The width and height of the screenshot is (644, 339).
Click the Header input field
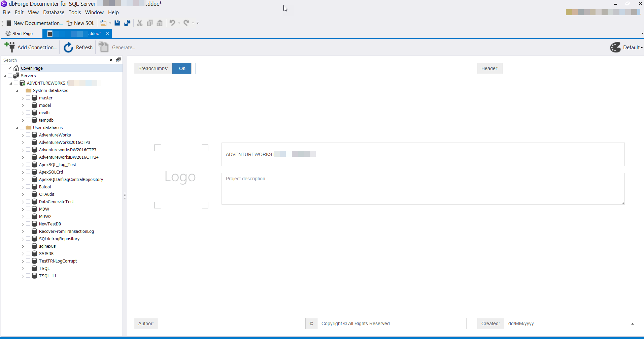570,68
